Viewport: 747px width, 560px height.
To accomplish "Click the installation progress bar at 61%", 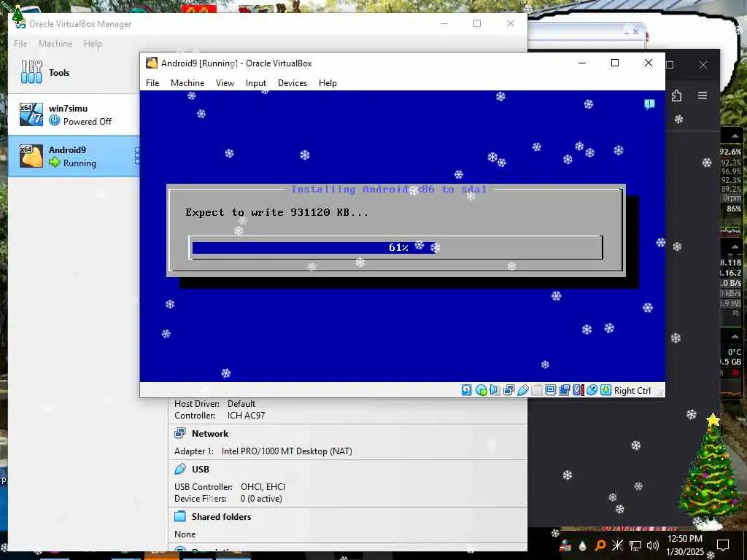I will point(396,248).
